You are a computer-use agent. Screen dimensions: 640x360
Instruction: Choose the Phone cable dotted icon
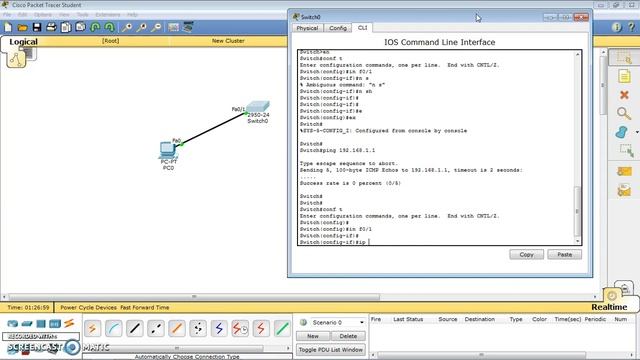198,329
